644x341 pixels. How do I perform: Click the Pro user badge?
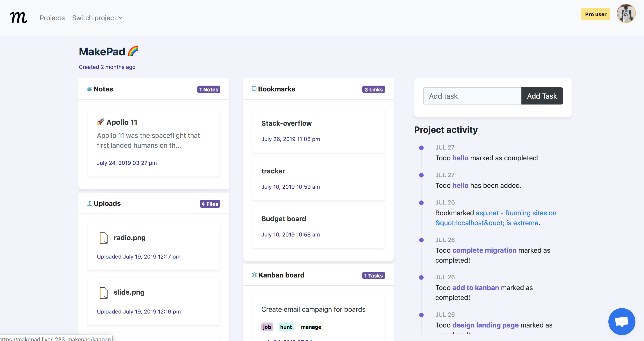(x=596, y=14)
